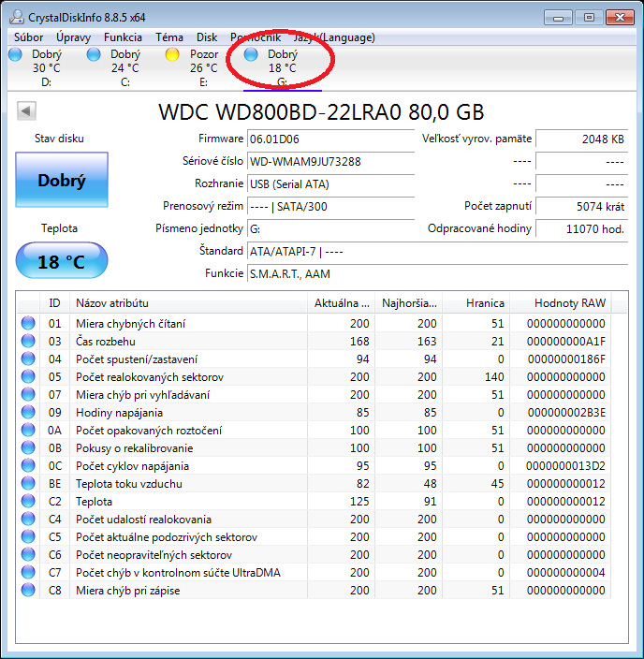The image size is (644, 659).
Task: Select drive G: status icon at 18 °C
Action: 251,54
